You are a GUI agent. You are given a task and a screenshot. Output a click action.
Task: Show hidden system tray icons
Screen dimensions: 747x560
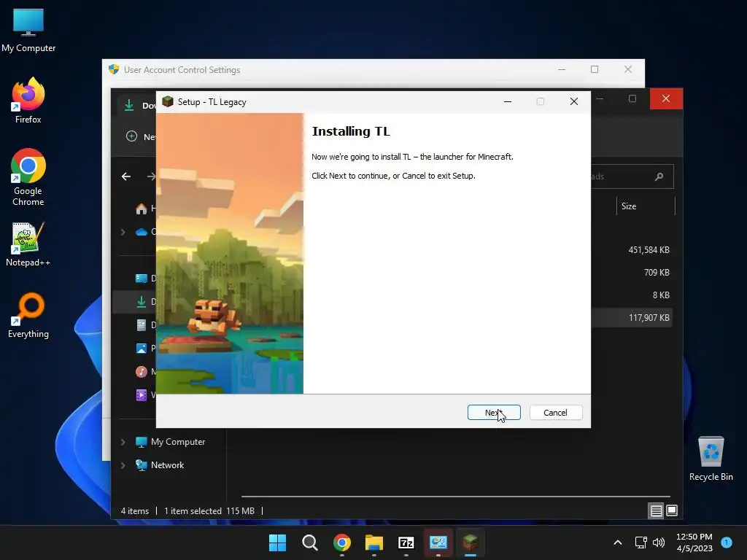tap(617, 542)
